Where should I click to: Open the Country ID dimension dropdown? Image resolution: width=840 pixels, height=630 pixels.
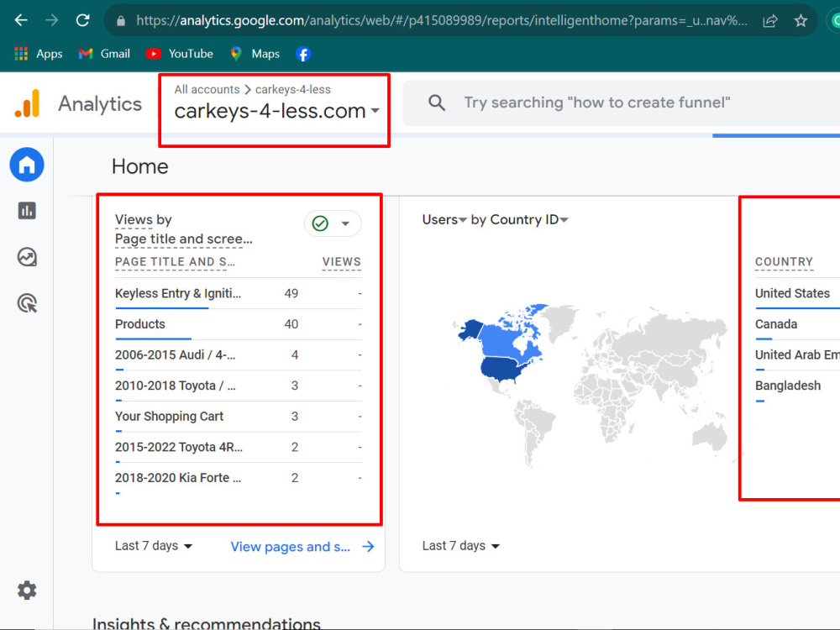[x=529, y=219]
